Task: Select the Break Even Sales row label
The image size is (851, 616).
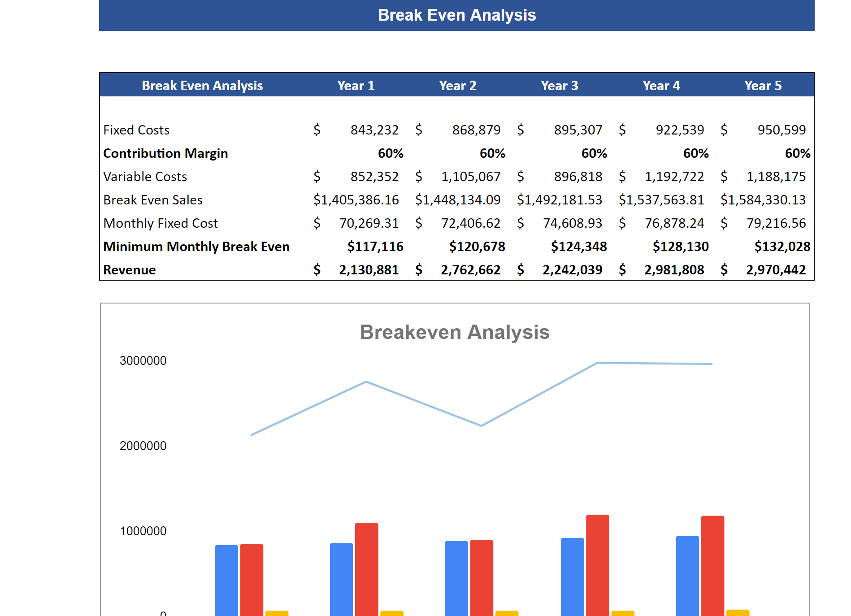Action: tap(153, 200)
